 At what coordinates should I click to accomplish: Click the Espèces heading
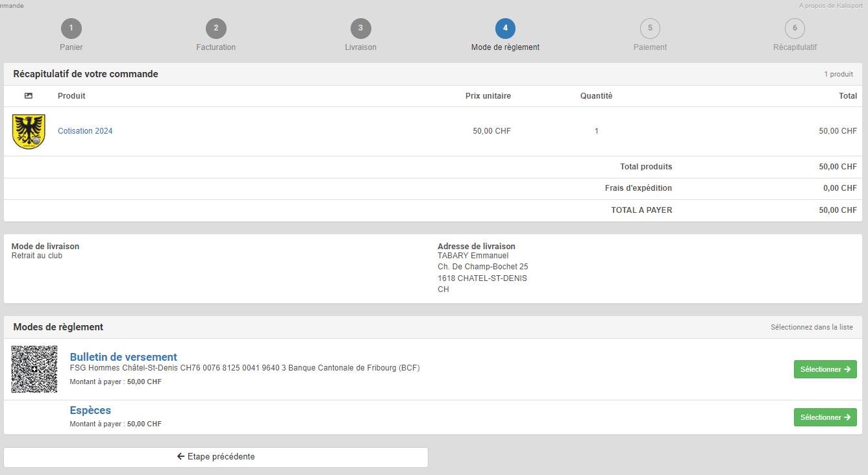(90, 410)
